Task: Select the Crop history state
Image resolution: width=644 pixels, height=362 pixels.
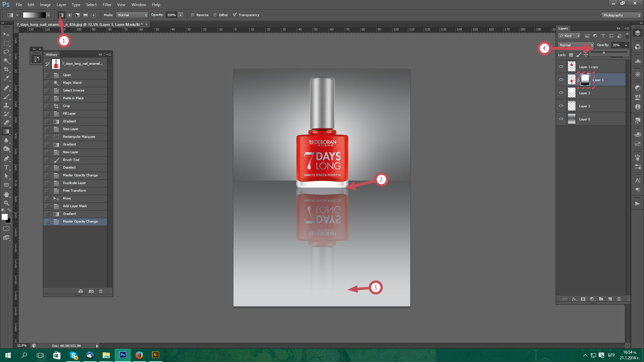Action: point(75,106)
